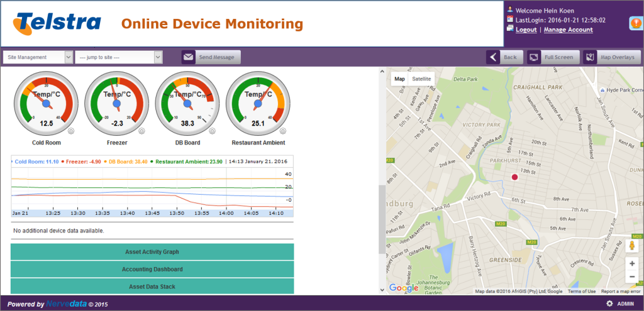Select the Street View pegman icon

point(631,246)
